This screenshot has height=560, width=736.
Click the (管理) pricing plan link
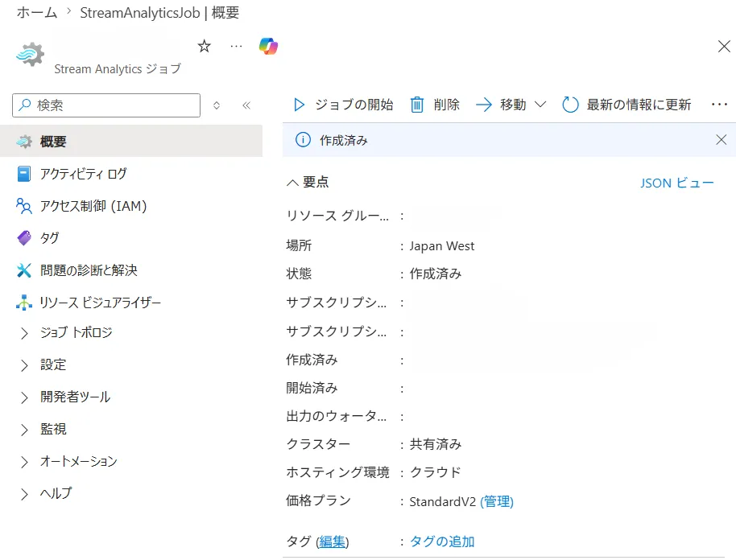(x=497, y=501)
